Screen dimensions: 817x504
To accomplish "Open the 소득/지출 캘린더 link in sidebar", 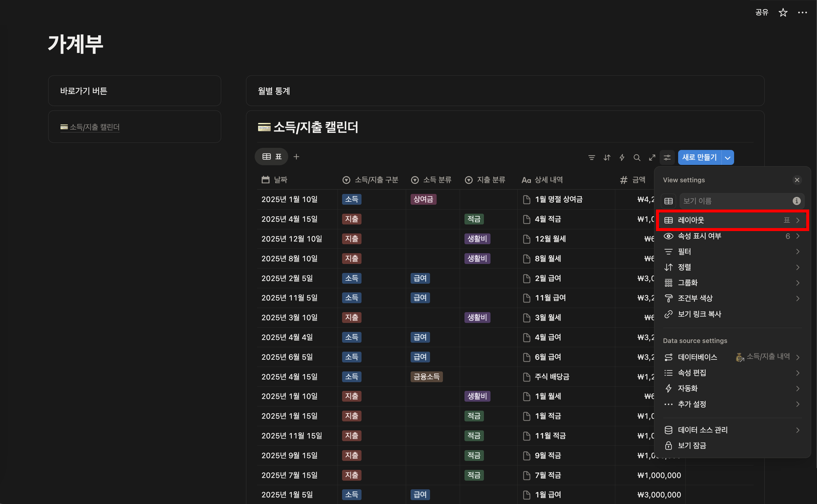I will [94, 127].
